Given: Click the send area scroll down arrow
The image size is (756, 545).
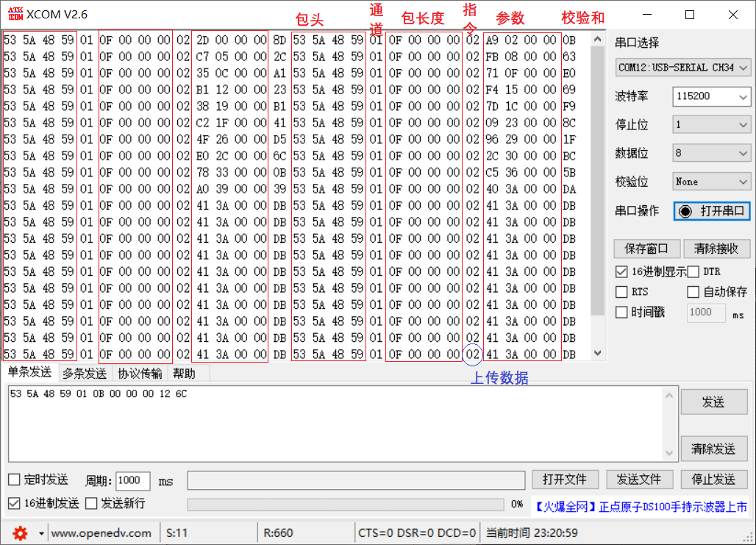Looking at the screenshot, I should tap(669, 452).
